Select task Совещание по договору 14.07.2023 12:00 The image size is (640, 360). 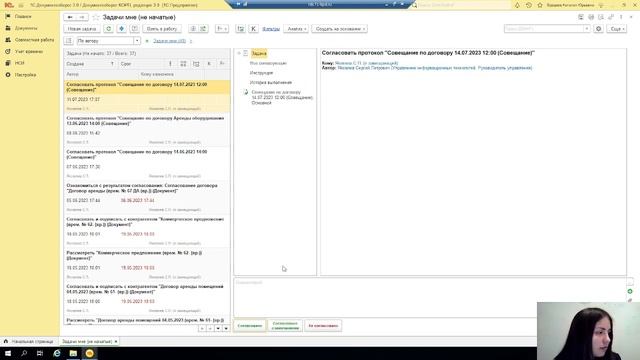pyautogui.click(x=147, y=96)
